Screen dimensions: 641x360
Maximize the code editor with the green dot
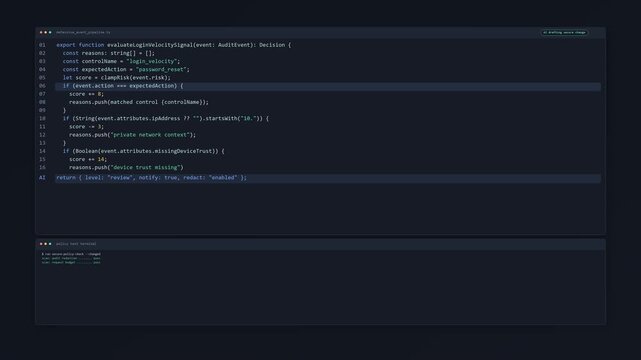click(50, 32)
